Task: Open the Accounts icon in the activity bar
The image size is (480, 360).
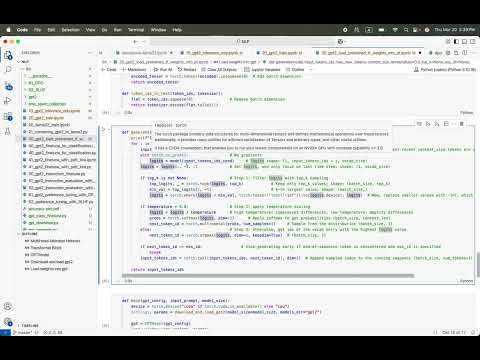Action: pyautogui.click(x=8, y=306)
